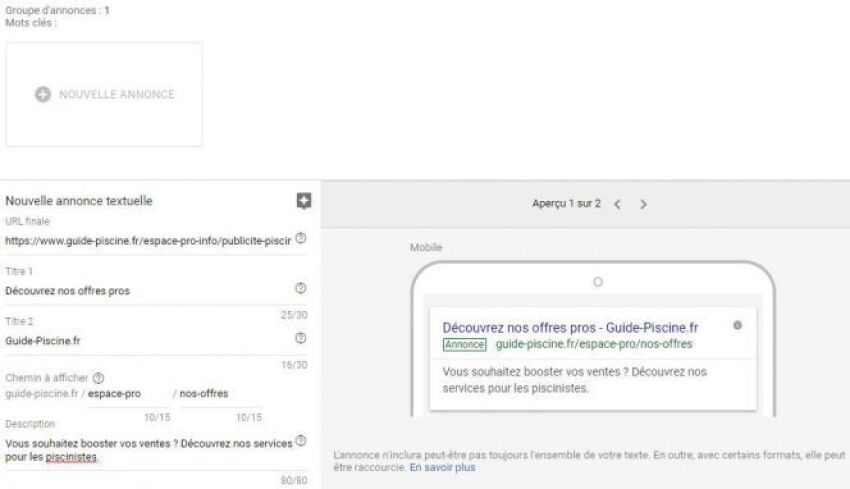Click the plus icon on the Nouvelle annonce card
The width and height of the screenshot is (850, 489).
43,94
